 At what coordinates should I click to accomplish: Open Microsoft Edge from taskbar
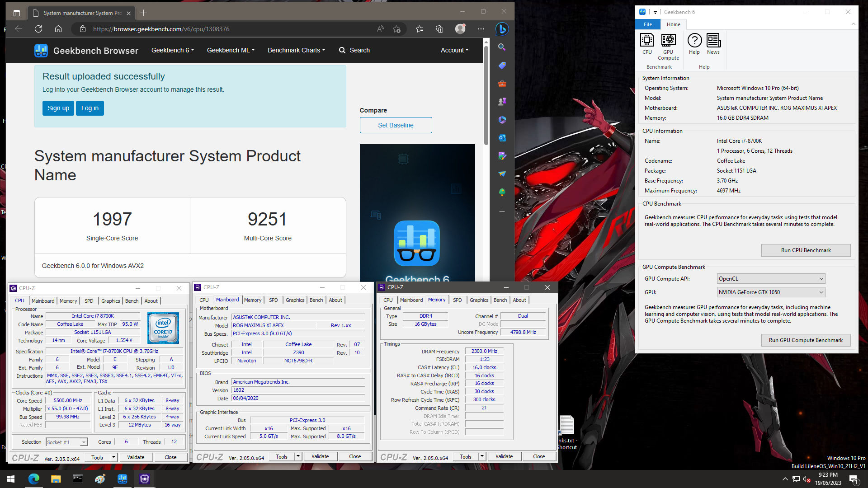[x=33, y=479]
